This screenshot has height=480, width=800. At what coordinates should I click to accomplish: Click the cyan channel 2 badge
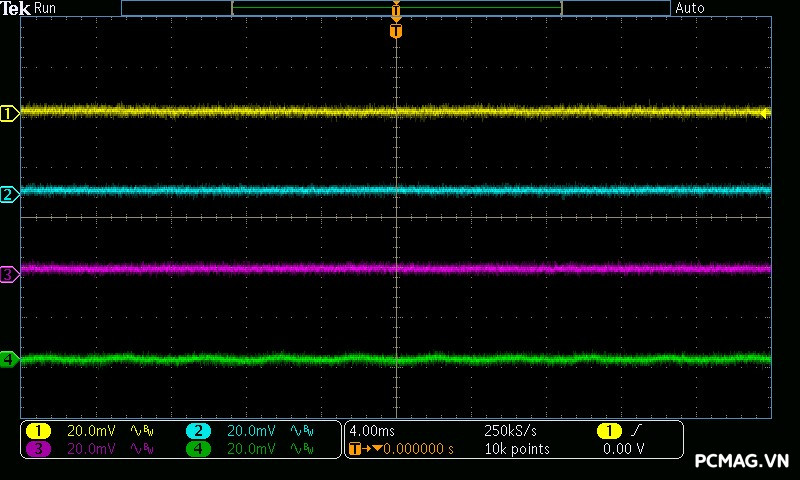coord(198,431)
